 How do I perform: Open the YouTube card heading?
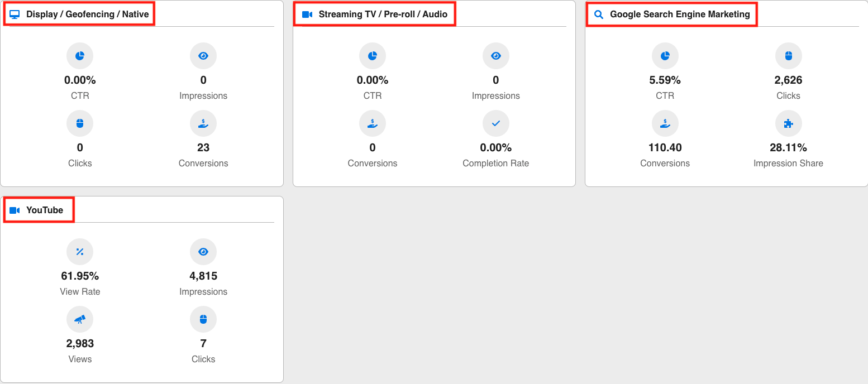pyautogui.click(x=45, y=210)
